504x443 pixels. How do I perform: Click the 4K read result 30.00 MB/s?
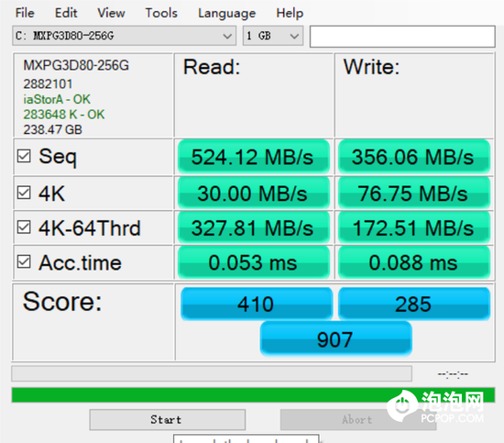[x=254, y=193]
